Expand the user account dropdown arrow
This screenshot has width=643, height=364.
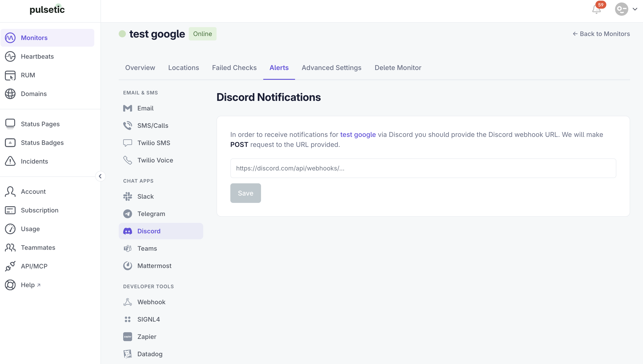click(635, 9)
